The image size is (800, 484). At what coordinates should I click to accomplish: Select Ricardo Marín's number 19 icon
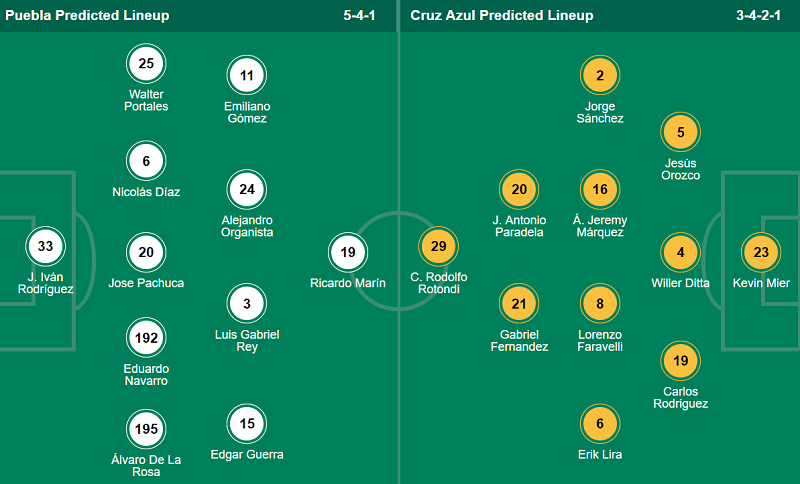click(x=347, y=253)
